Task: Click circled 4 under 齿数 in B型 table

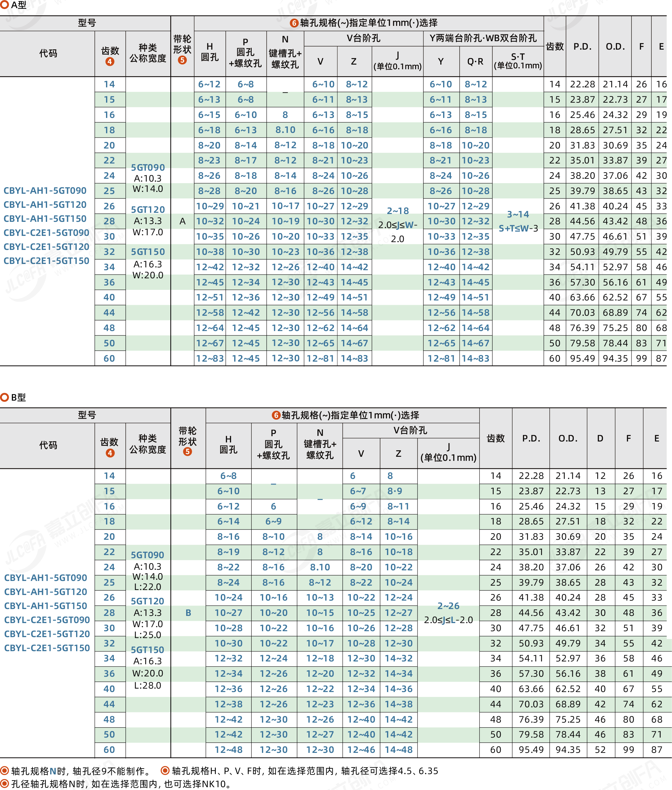Action: pyautogui.click(x=110, y=453)
